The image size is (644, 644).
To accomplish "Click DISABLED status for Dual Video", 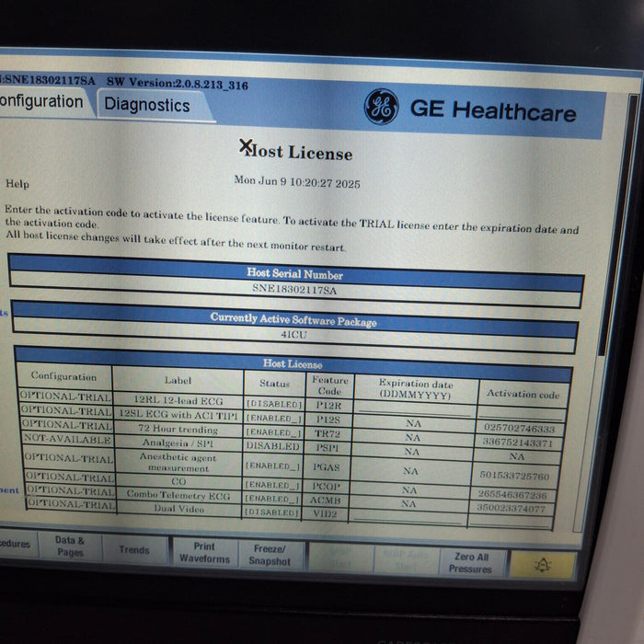I will (x=272, y=512).
